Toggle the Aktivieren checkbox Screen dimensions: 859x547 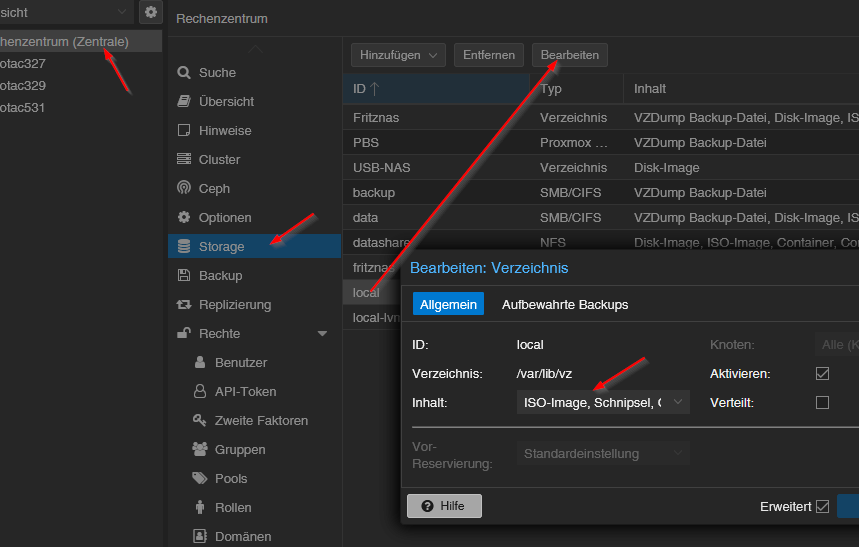[x=823, y=374]
